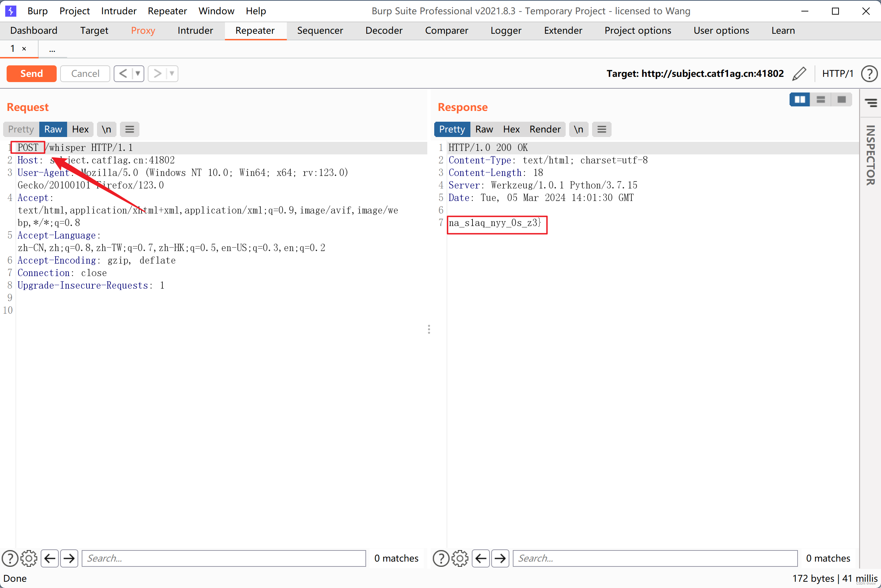
Task: Open response search settings gear icon
Action: coord(460,558)
